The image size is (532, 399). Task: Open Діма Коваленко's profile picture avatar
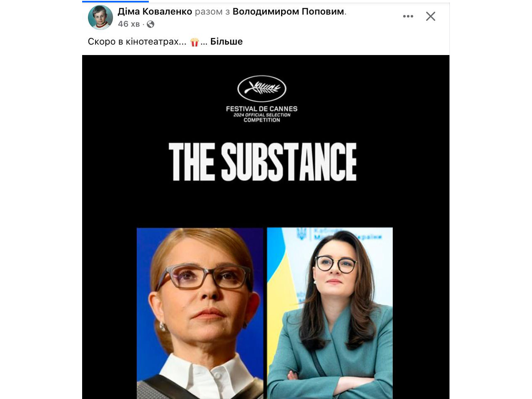(100, 18)
